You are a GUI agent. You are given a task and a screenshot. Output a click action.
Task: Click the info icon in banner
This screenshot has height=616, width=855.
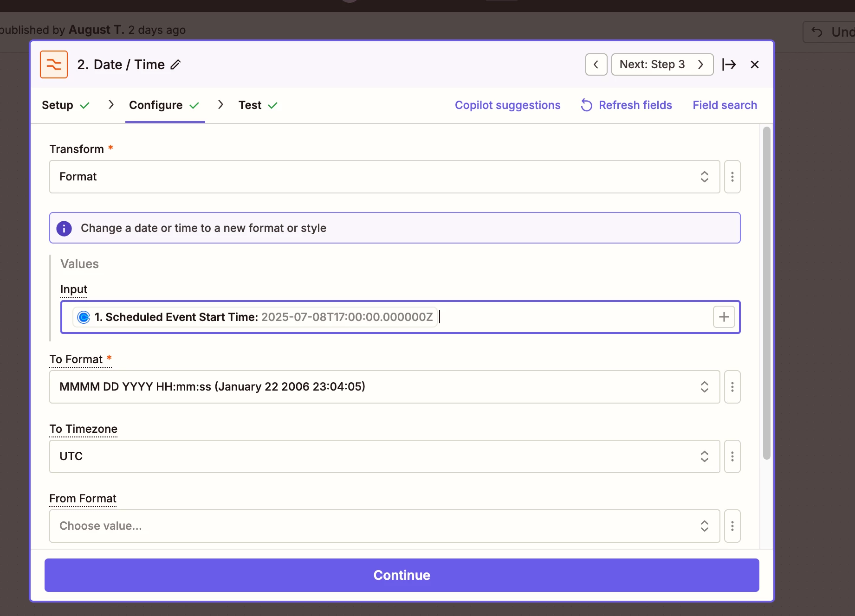pyautogui.click(x=64, y=228)
